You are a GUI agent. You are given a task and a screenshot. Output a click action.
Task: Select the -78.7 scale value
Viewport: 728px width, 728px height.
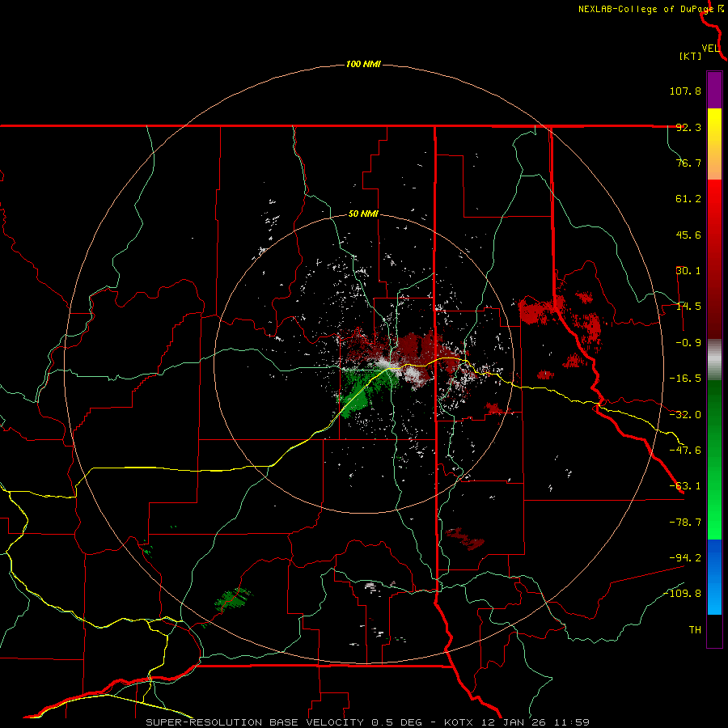[x=685, y=523]
